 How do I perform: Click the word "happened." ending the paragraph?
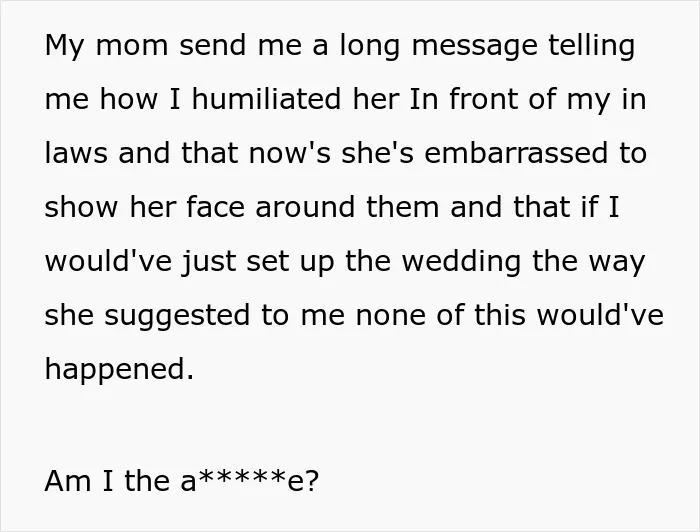click(120, 370)
